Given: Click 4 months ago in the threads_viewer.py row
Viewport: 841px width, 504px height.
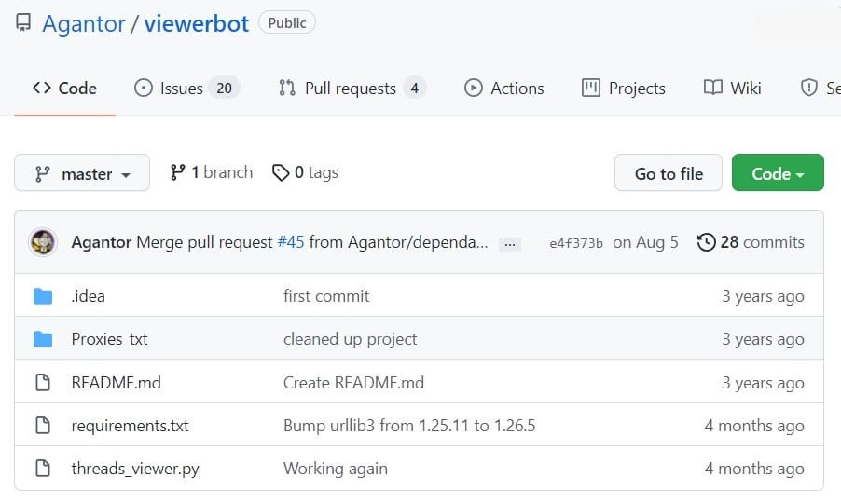Looking at the screenshot, I should [754, 469].
